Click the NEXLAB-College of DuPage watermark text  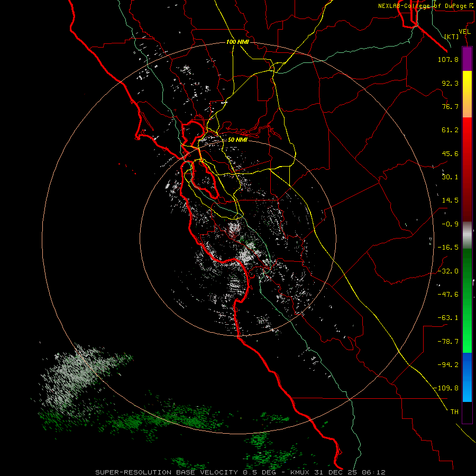[x=426, y=6]
